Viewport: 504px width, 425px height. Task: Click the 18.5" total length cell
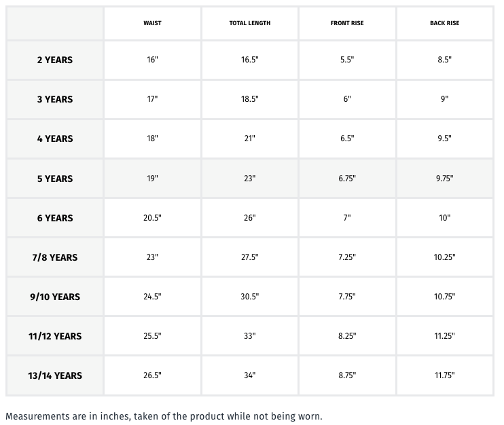[x=250, y=99]
